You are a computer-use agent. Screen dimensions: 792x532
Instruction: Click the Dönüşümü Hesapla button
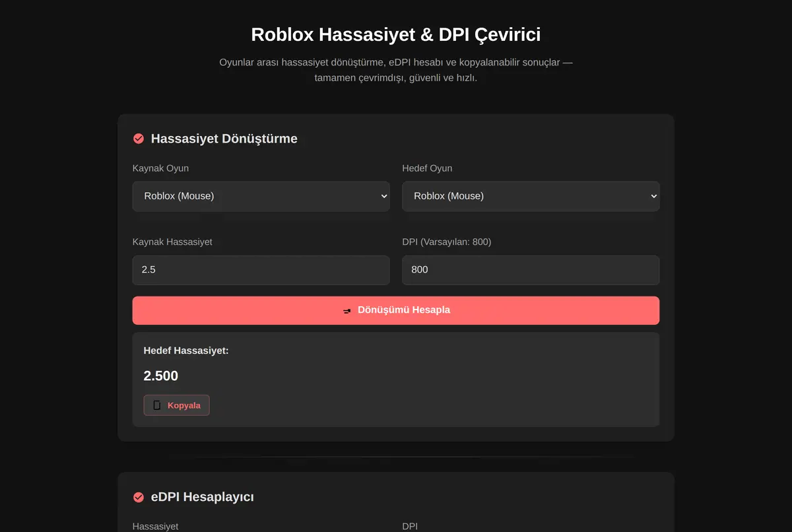coord(396,310)
